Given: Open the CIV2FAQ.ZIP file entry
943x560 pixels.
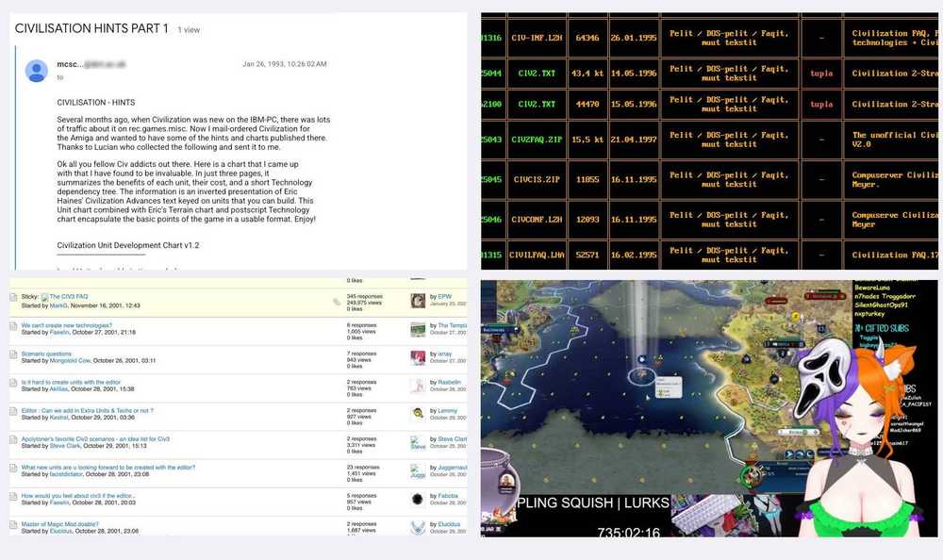Looking at the screenshot, I should click(537, 140).
